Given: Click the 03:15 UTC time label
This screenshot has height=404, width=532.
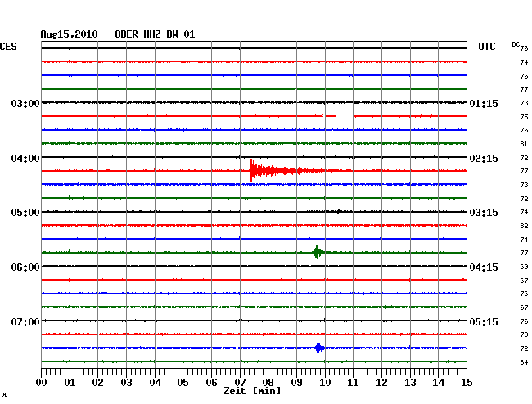Looking at the screenshot, I should pyautogui.click(x=484, y=213).
